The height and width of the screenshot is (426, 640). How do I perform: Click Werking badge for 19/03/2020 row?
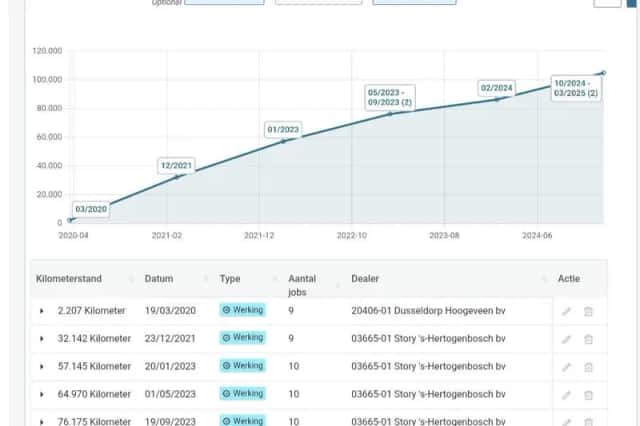point(243,310)
